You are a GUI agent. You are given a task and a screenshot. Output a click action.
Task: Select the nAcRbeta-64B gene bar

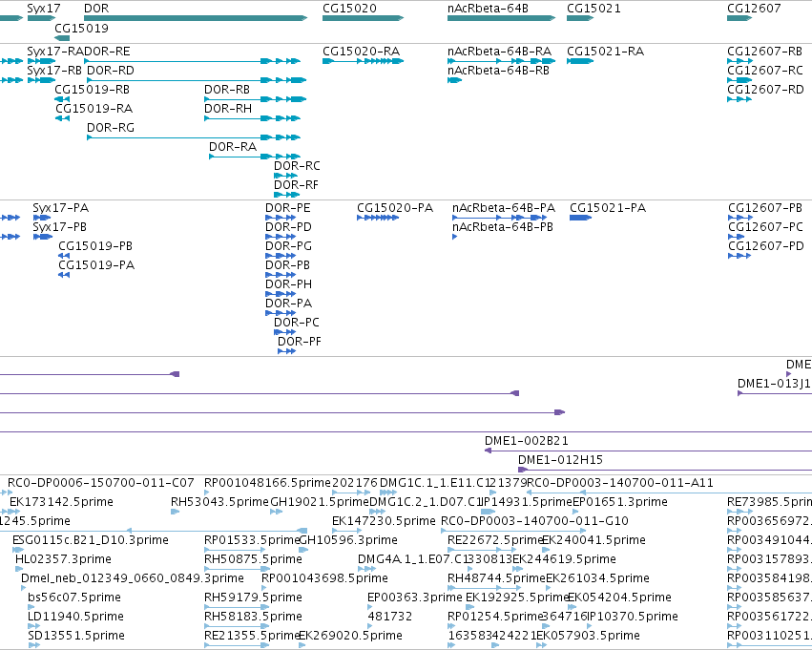coord(501,18)
